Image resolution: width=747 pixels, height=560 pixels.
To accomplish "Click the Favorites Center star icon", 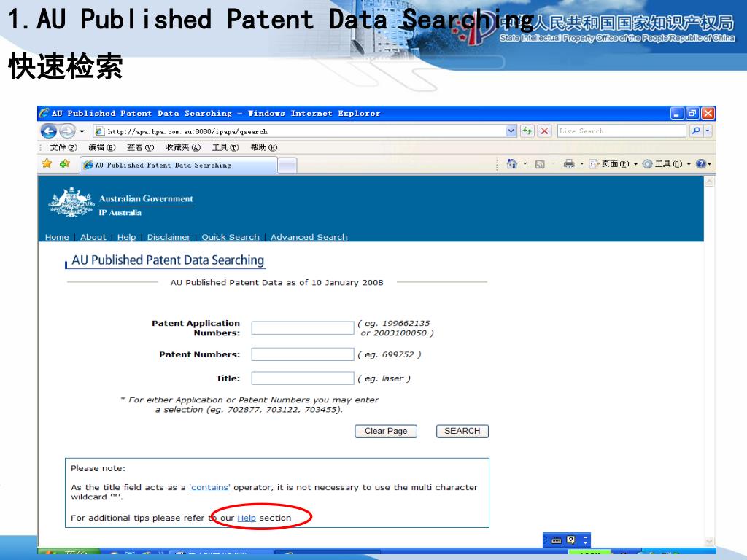I will tap(47, 164).
